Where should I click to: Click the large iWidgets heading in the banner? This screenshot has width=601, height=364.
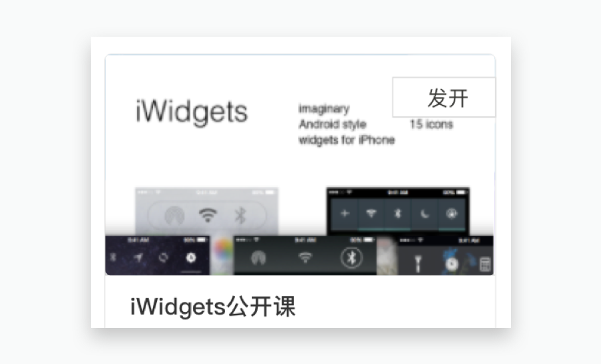click(x=192, y=112)
